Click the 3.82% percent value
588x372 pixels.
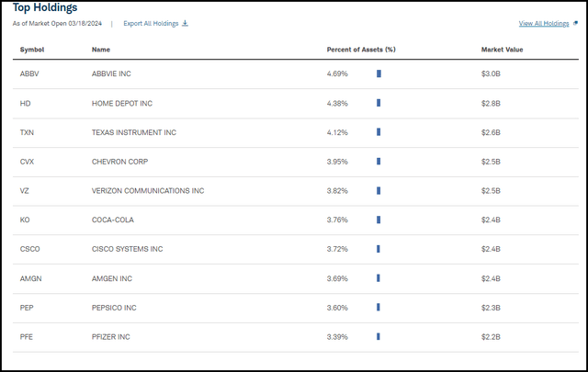click(337, 191)
